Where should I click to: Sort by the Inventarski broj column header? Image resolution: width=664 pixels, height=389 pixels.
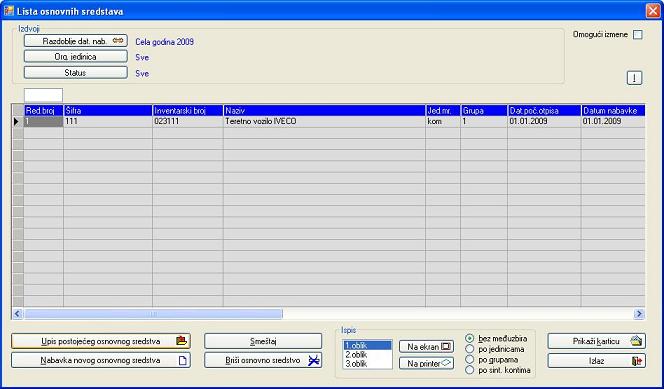click(x=188, y=110)
